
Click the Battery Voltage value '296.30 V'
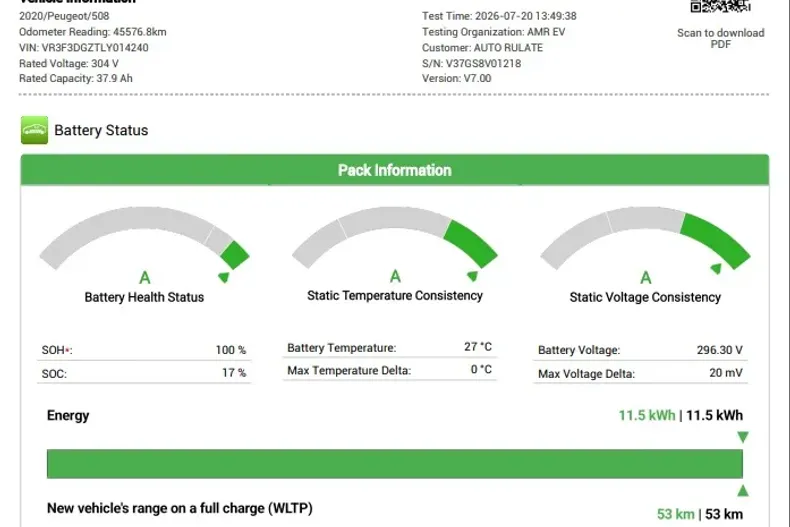719,350
